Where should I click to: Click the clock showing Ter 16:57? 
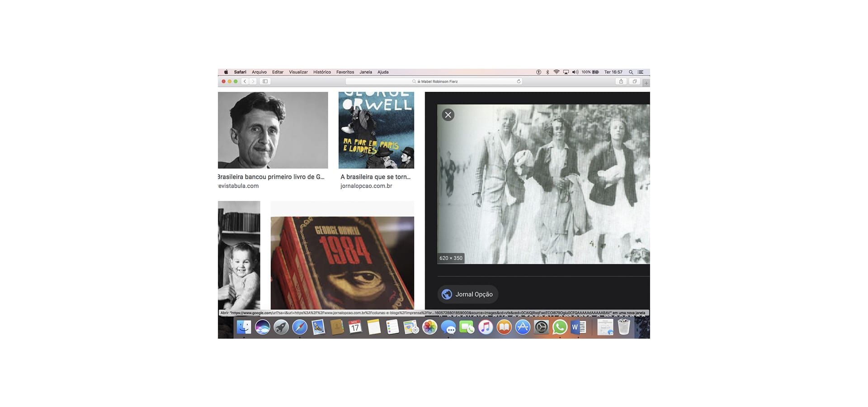point(613,72)
